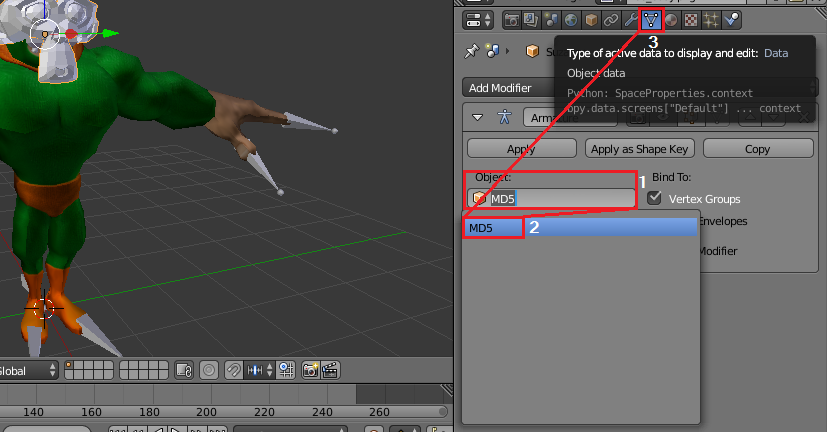Render OpenGL animation with clapperboard icon

(x=330, y=370)
